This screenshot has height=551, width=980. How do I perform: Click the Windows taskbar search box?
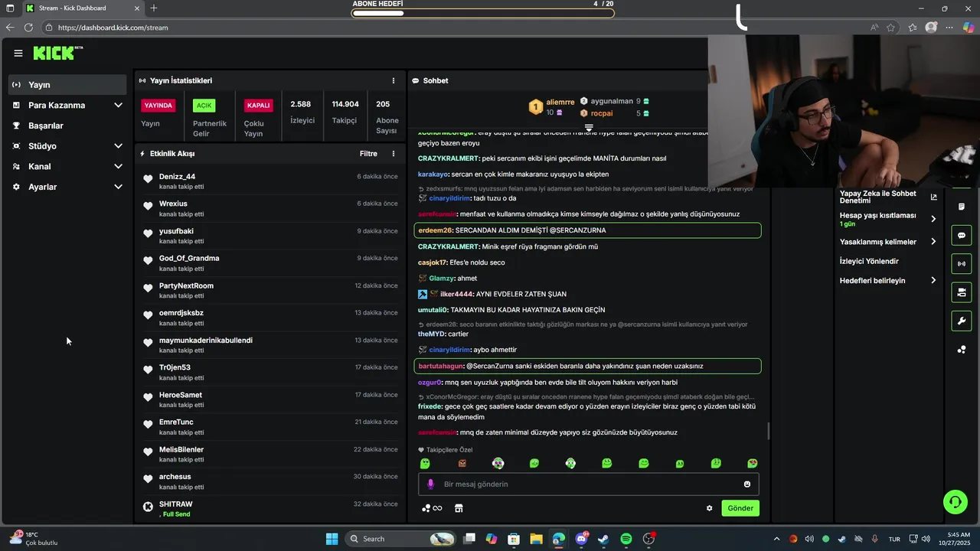coord(401,539)
